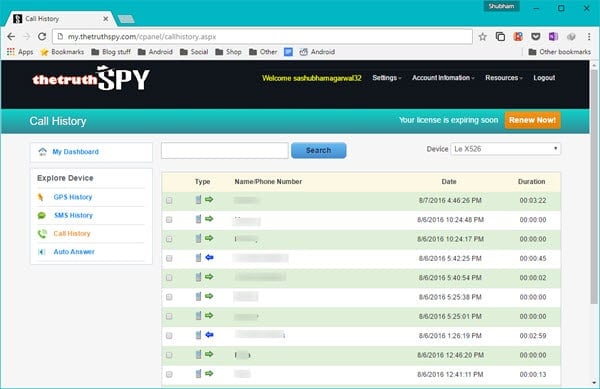
Task: Click the My Dashboard home icon
Action: click(x=42, y=152)
